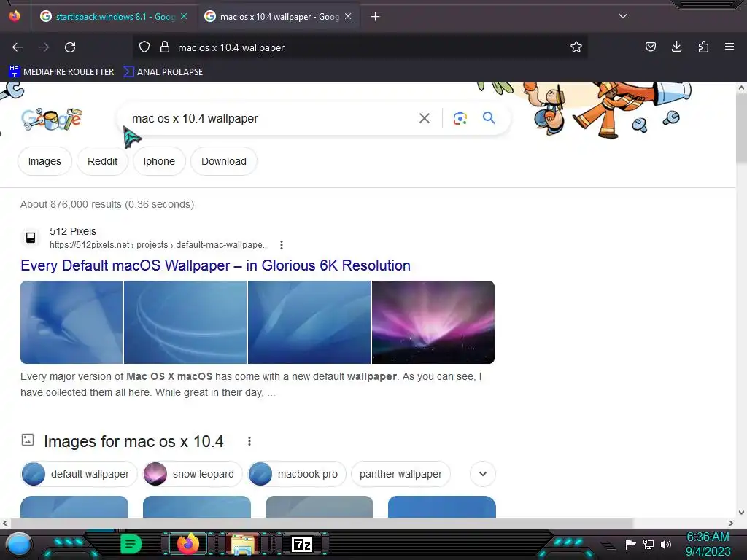Reload the current page
Image resolution: width=747 pixels, height=560 pixels.
pos(70,47)
